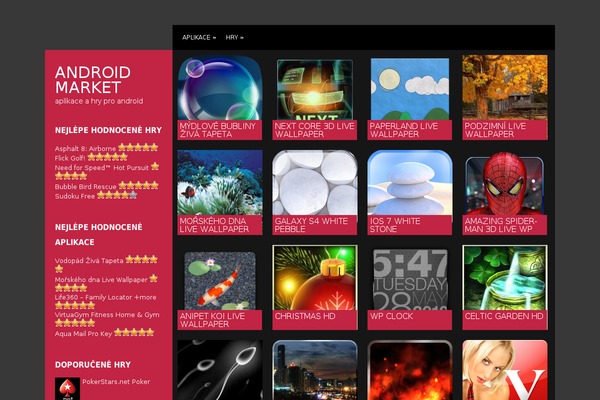This screenshot has width=600, height=400.
Task: Open the black wallpaper thumbnail with white tadpoles
Action: [220, 370]
